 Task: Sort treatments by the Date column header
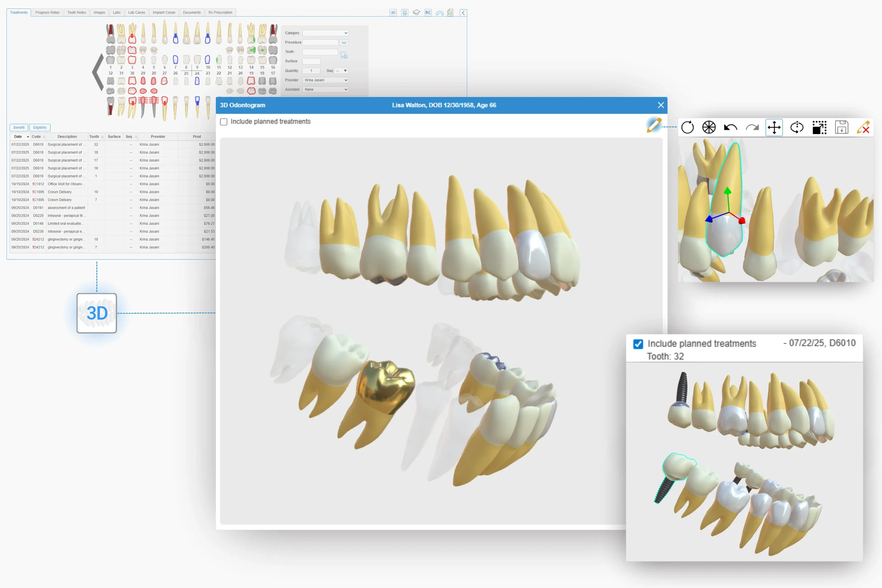pos(18,137)
